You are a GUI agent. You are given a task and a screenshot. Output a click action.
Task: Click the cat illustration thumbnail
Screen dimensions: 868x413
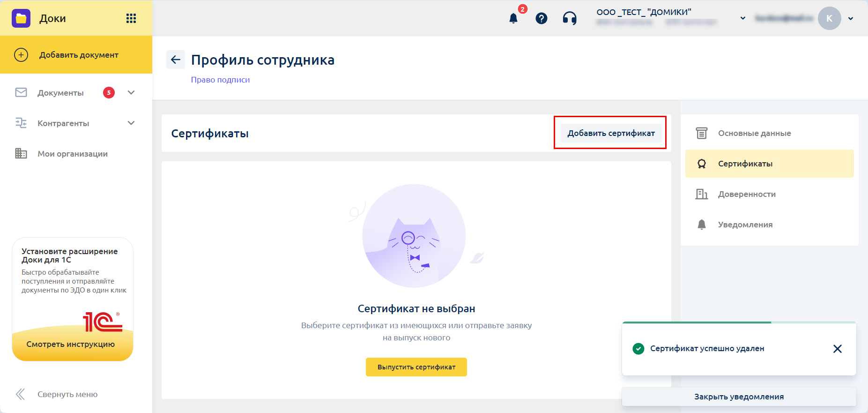coord(414,236)
